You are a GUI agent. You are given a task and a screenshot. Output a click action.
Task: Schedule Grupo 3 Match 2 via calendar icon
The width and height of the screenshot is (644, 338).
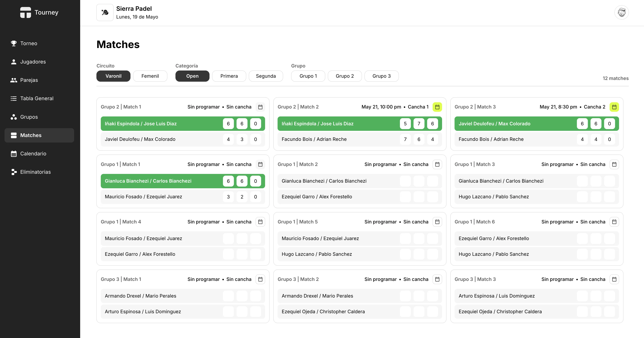pos(437,279)
